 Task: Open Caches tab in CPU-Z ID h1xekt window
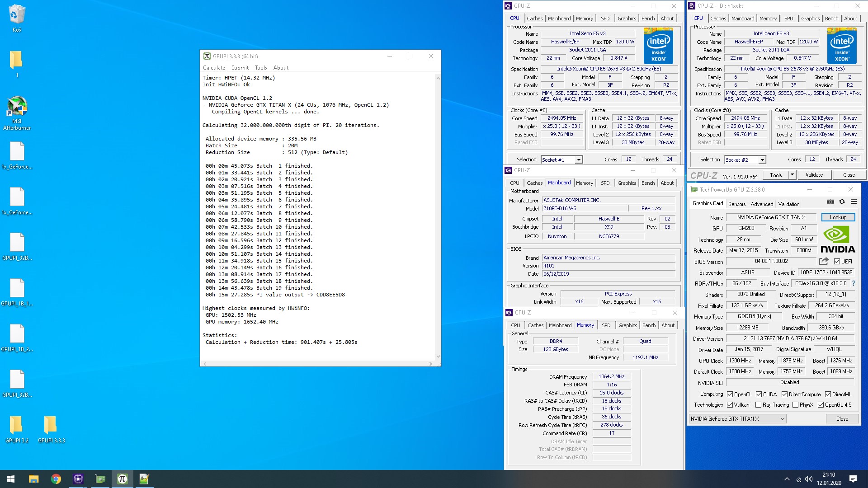pos(718,19)
